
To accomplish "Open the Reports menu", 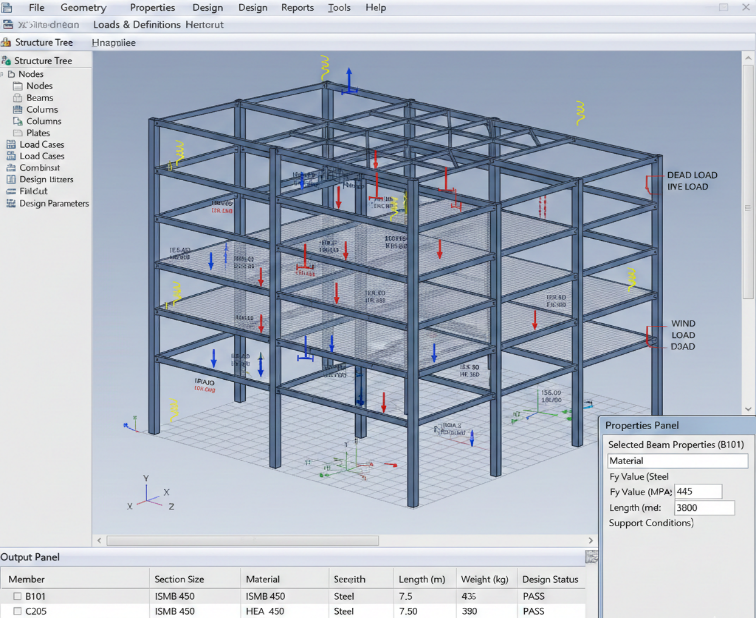I will click(297, 8).
